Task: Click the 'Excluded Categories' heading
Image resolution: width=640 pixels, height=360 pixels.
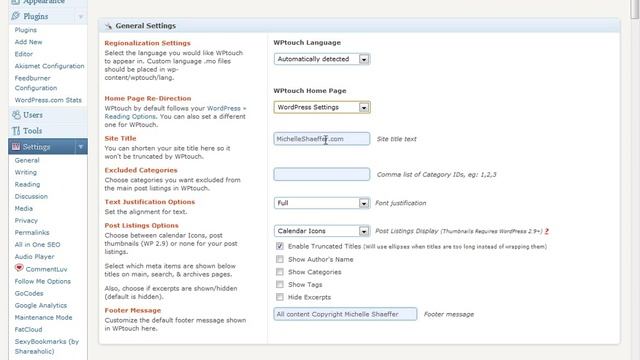Action: tap(141, 170)
